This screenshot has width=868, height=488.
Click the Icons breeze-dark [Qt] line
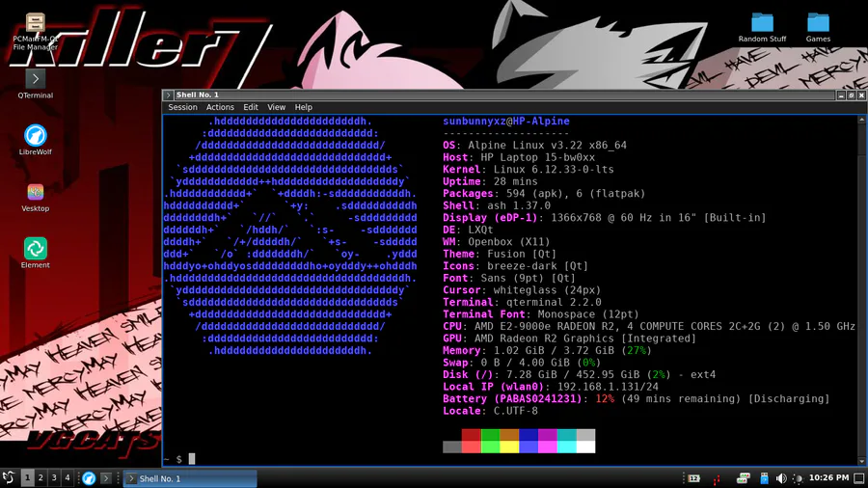(515, 266)
